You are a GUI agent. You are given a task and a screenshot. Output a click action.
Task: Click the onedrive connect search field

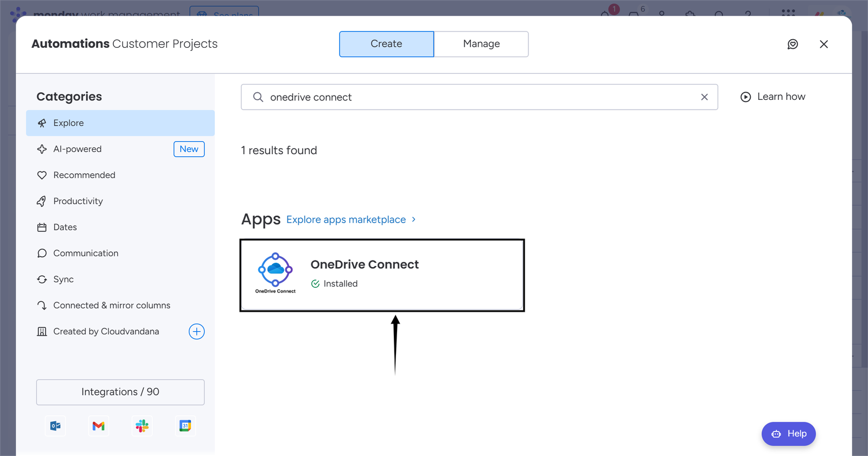pos(480,97)
